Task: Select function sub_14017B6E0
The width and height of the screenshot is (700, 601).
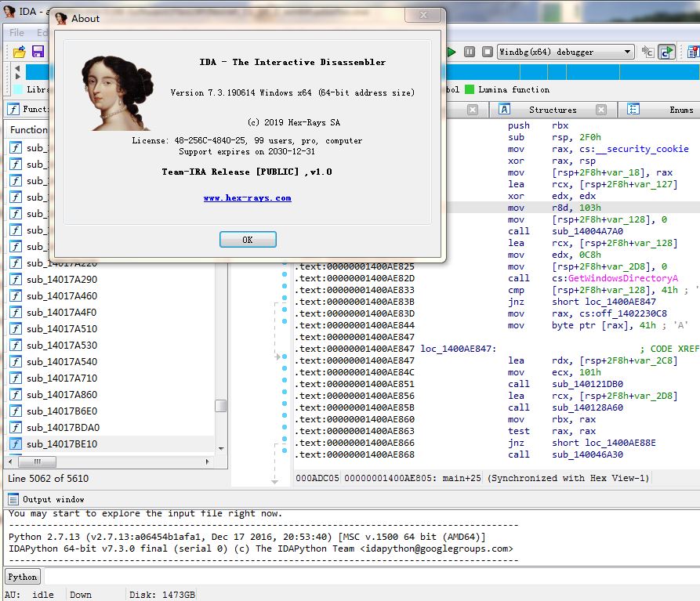Action: 62,411
